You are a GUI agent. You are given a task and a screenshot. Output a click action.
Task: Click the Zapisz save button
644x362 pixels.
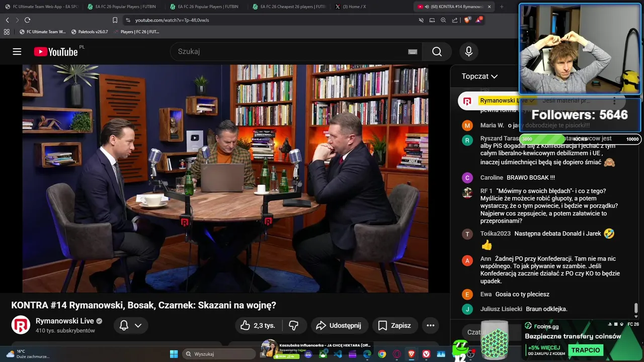click(x=394, y=325)
